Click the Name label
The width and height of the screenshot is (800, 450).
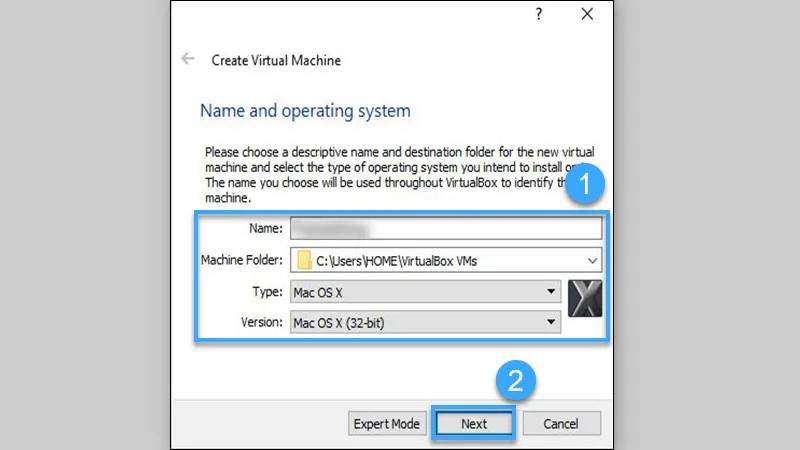tap(266, 229)
